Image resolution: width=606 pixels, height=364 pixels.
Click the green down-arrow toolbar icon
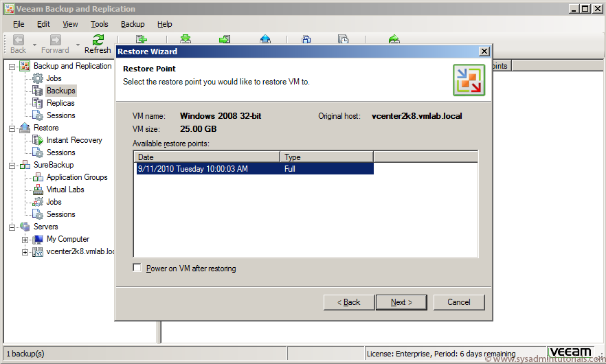pos(186,38)
